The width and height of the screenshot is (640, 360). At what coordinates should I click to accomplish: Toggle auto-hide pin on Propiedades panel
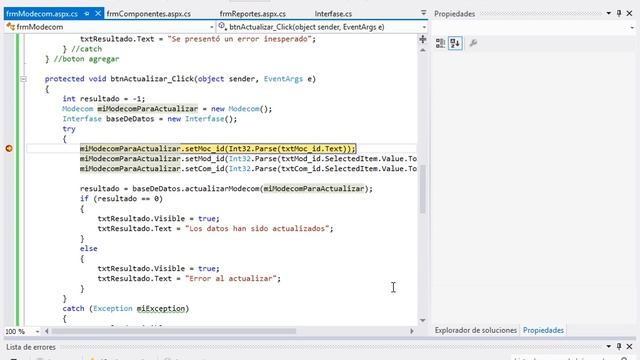point(619,13)
